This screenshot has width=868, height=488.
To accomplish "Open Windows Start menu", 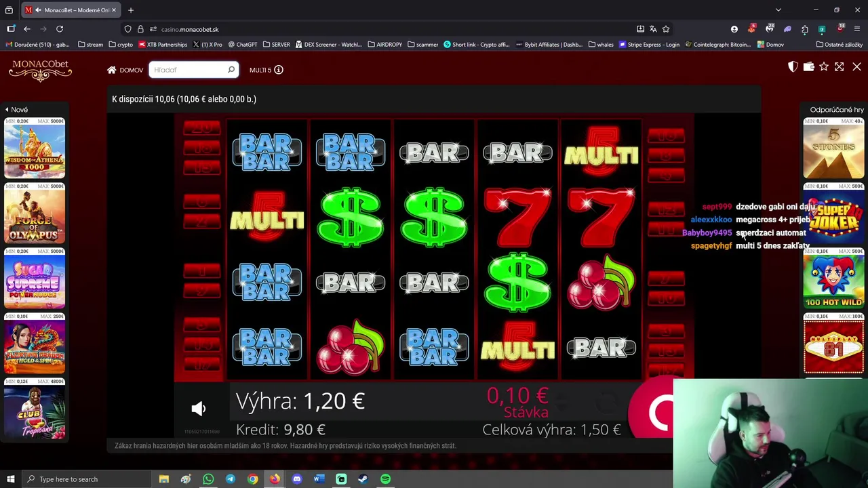I will [x=10, y=479].
